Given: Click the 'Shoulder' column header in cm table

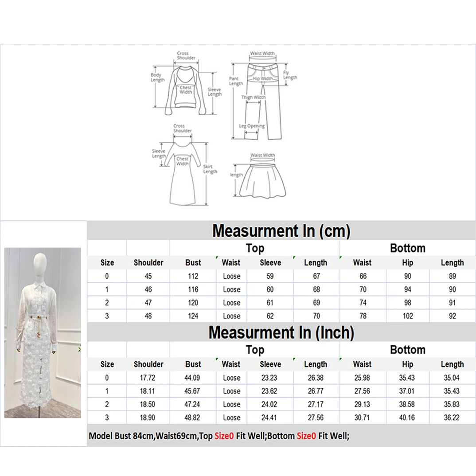Looking at the screenshot, I should point(148,262).
